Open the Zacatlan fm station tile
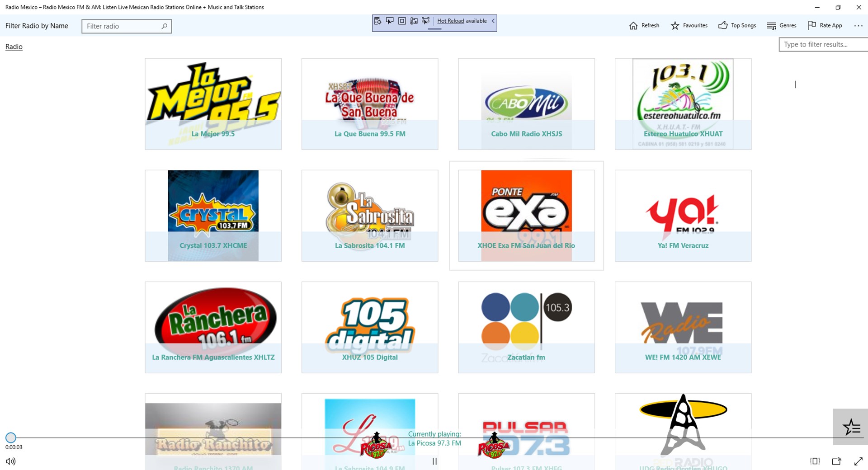 (526, 327)
